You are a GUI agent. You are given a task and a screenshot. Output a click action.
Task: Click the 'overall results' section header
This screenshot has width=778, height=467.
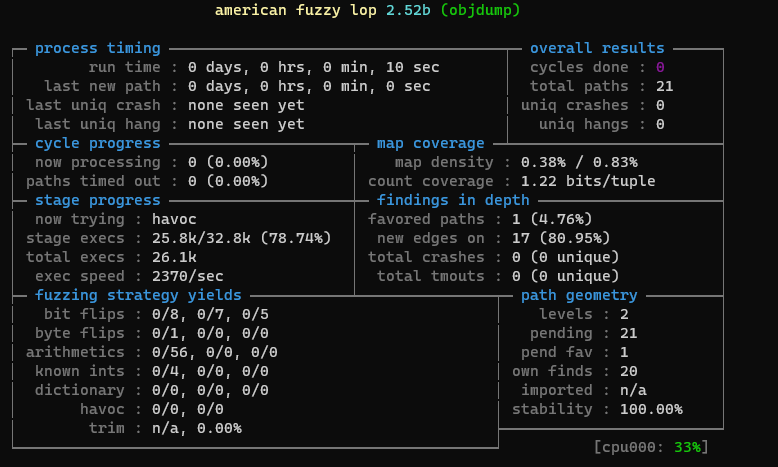point(597,48)
